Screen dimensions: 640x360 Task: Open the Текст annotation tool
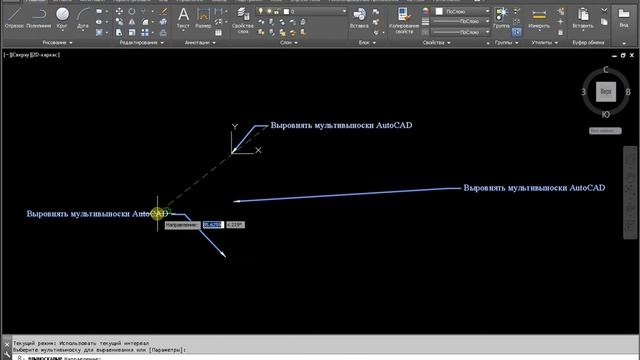[183, 18]
